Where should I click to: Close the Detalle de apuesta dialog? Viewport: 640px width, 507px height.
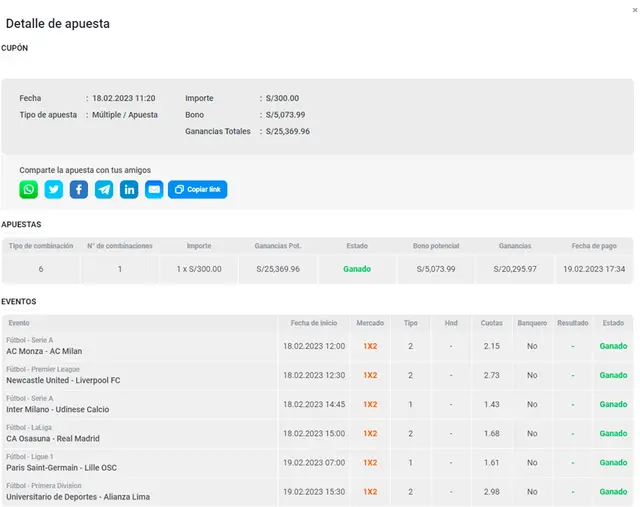[x=633, y=9]
